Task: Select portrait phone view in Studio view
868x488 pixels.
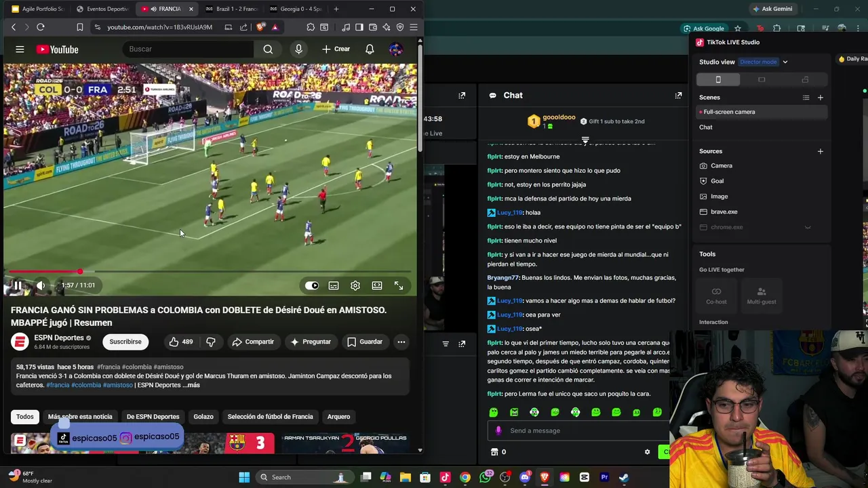Action: (x=718, y=80)
